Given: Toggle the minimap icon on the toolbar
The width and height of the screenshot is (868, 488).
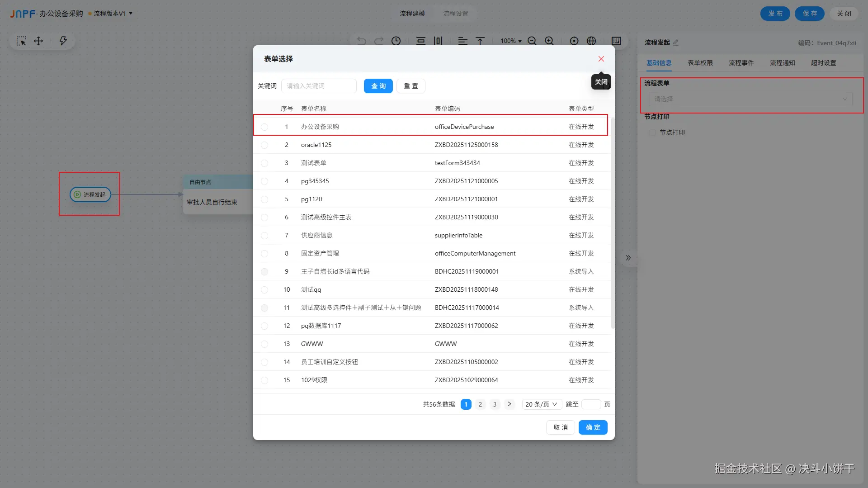Looking at the screenshot, I should 615,41.
